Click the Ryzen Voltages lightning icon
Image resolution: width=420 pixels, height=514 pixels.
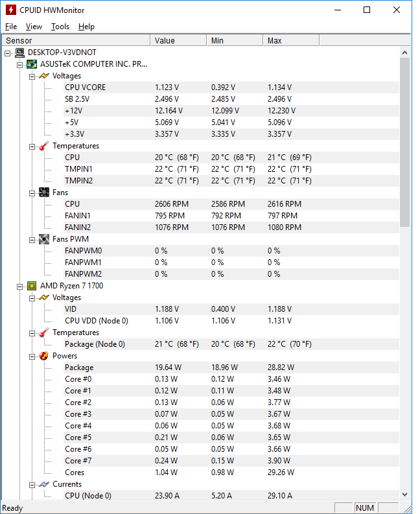[x=44, y=298]
